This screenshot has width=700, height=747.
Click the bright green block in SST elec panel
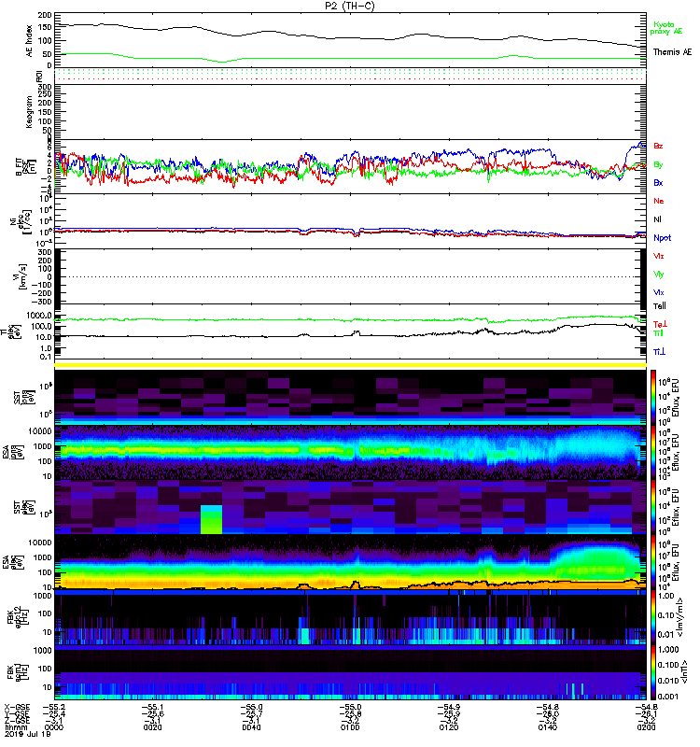point(211,519)
